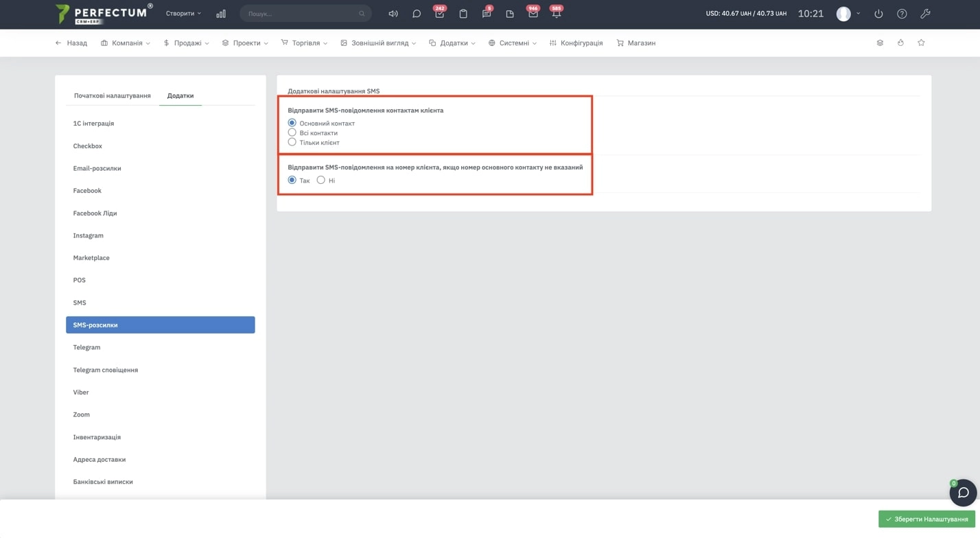Open 'Банківські виписки' settings item
980x538 pixels.
161,482
